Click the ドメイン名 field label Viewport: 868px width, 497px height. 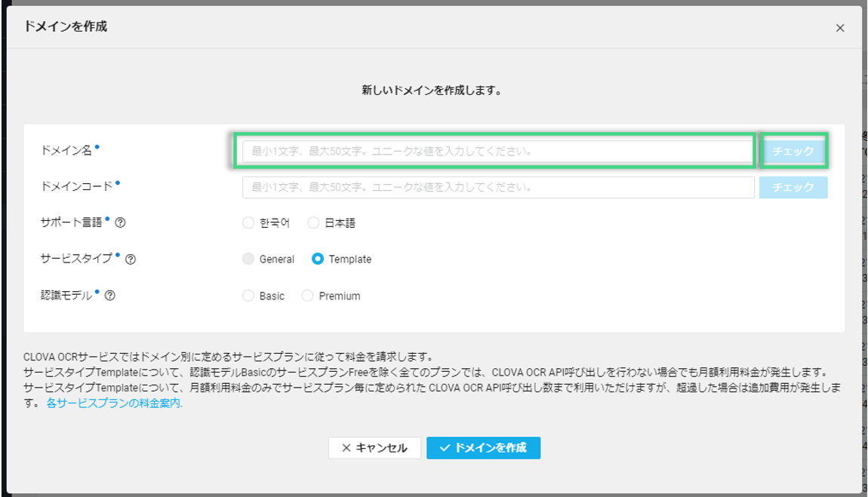tap(66, 150)
